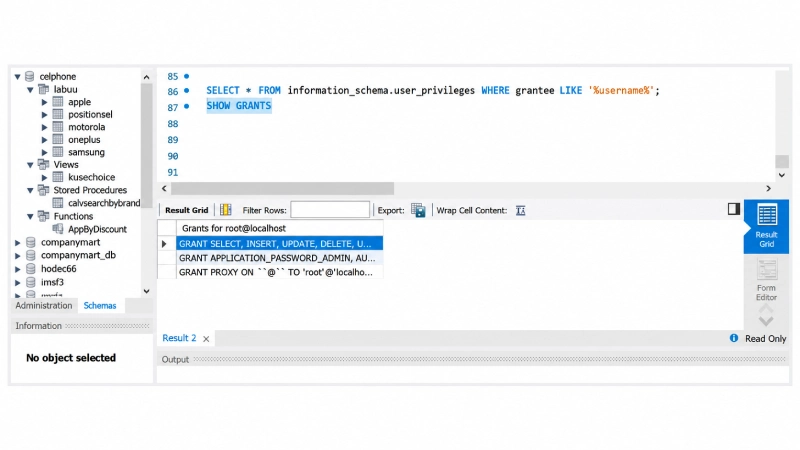Viewport: 800px width, 450px height.
Task: Click the kusechoice view icon
Action: (58, 177)
